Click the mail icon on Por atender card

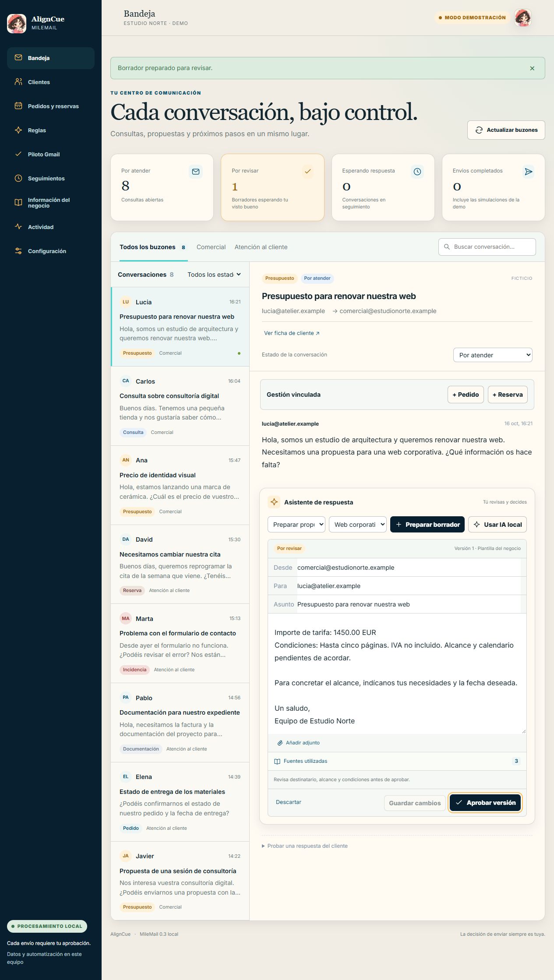tap(196, 172)
